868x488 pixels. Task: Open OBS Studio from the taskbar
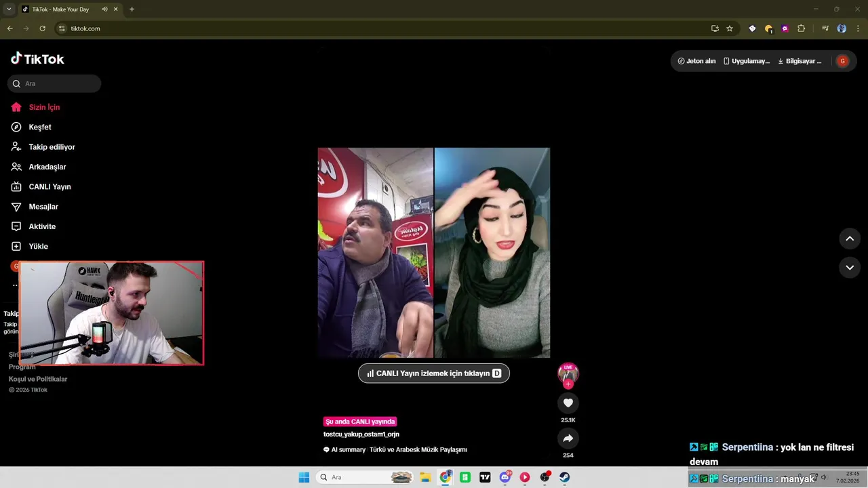pos(545,477)
